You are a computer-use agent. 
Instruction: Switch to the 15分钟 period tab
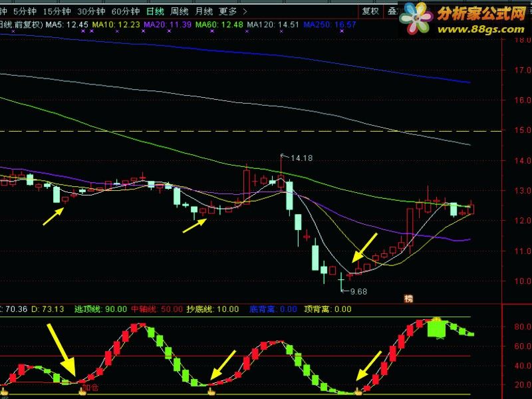(x=57, y=11)
